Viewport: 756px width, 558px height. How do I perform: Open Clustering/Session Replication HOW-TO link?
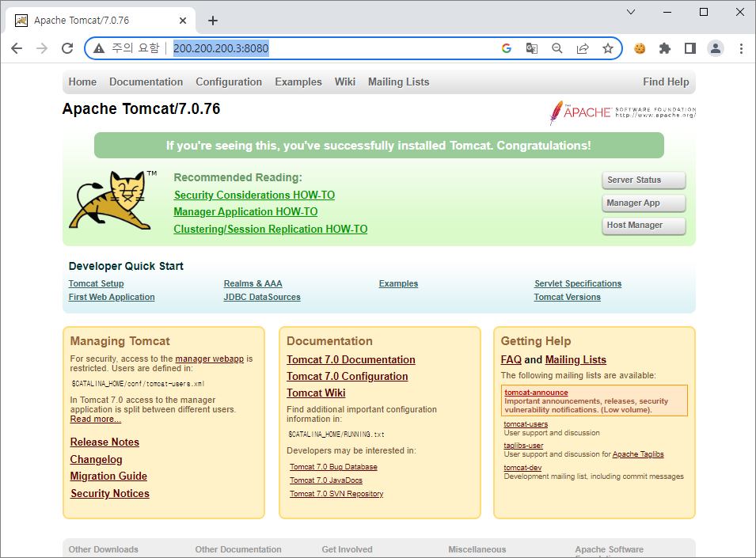[x=271, y=230]
